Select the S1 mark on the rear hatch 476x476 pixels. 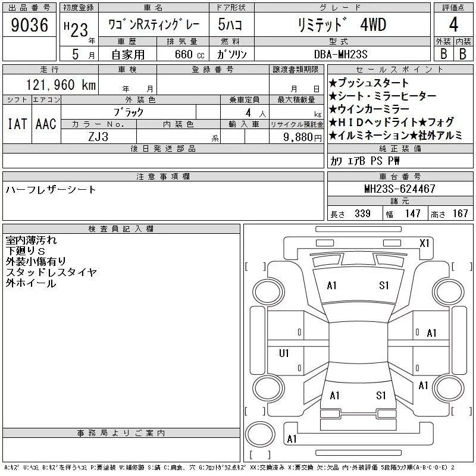pyautogui.click(x=381, y=395)
